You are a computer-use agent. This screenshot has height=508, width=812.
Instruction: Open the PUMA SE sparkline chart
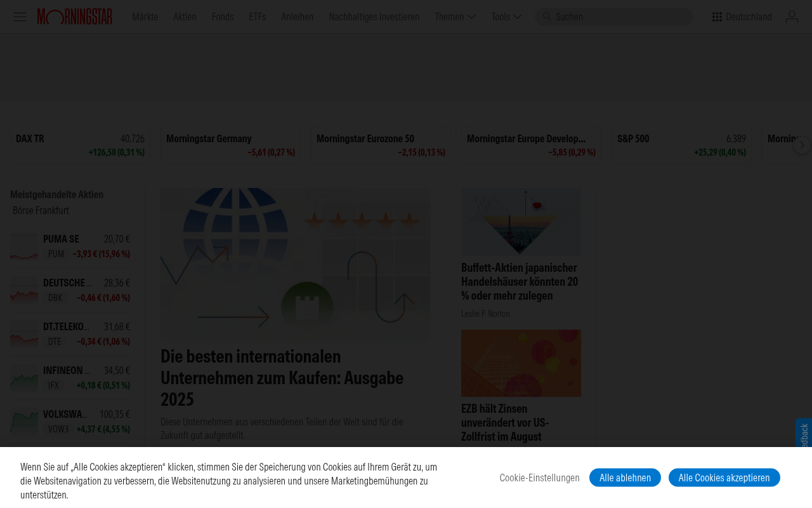click(x=24, y=246)
